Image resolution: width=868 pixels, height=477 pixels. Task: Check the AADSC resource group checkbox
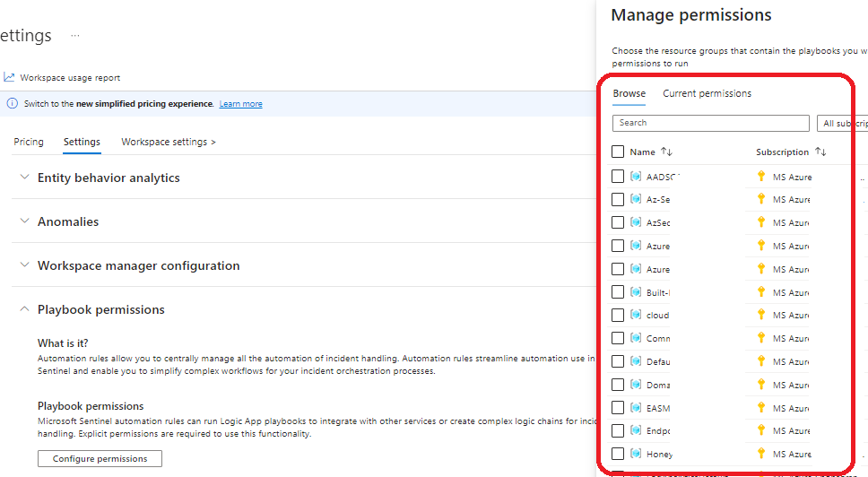[x=618, y=177]
